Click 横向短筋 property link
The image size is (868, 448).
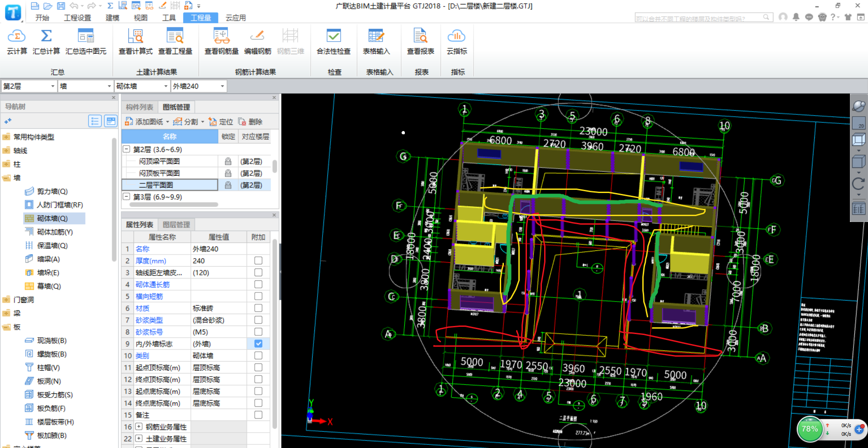pos(149,296)
